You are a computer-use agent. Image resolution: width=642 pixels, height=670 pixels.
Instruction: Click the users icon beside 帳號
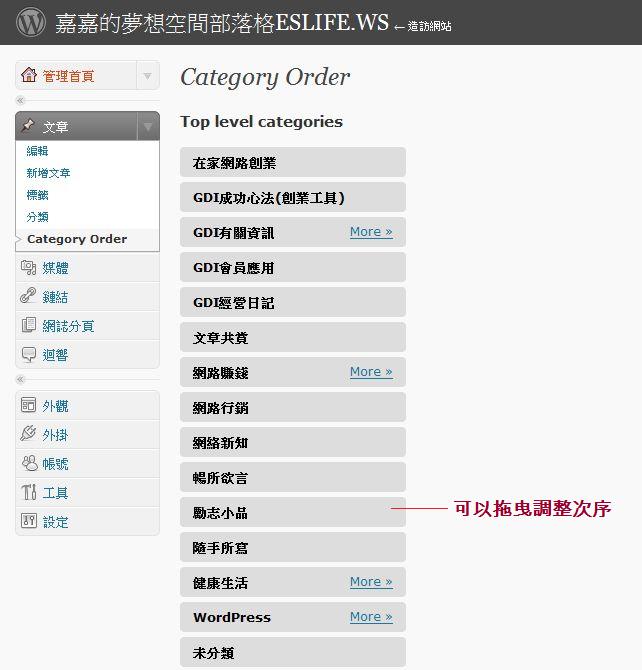[x=29, y=463]
